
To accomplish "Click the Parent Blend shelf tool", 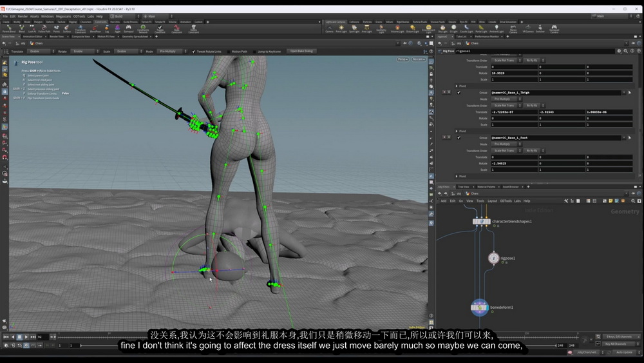I will [8, 29].
